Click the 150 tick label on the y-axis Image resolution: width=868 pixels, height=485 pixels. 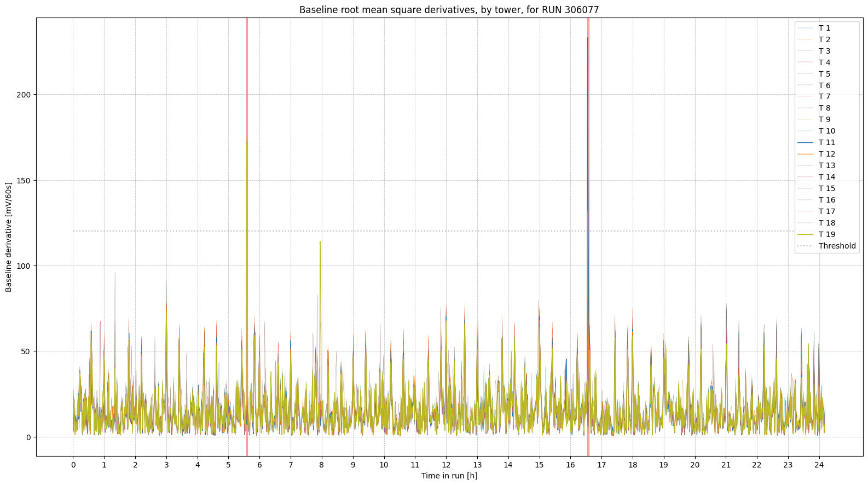coord(23,181)
